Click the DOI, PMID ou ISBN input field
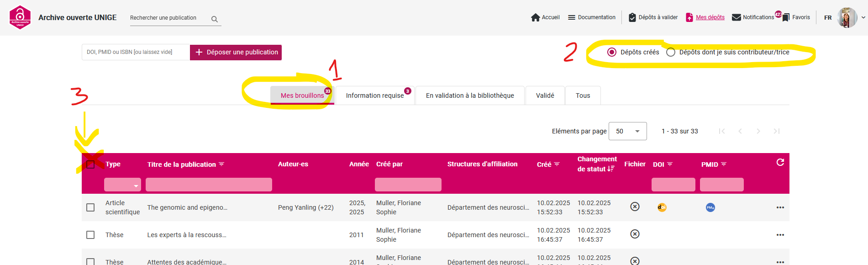Image resolution: width=868 pixels, height=265 pixels. point(135,52)
